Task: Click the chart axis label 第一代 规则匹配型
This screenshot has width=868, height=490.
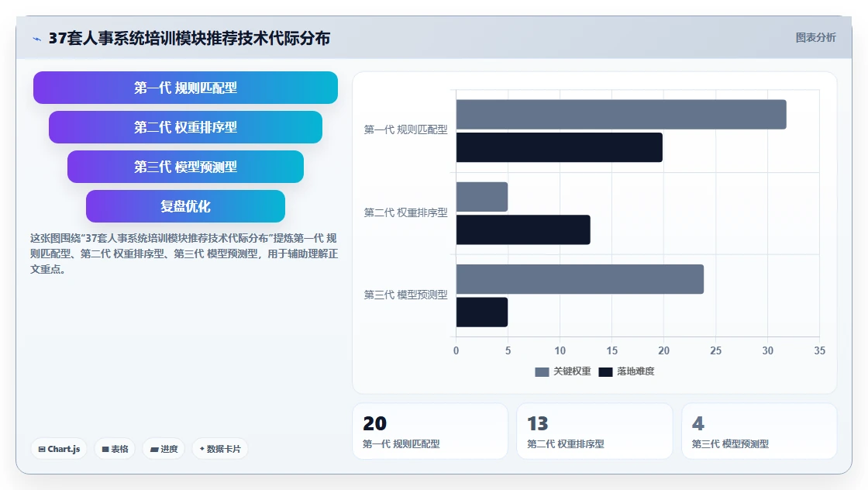Action: 405,129
